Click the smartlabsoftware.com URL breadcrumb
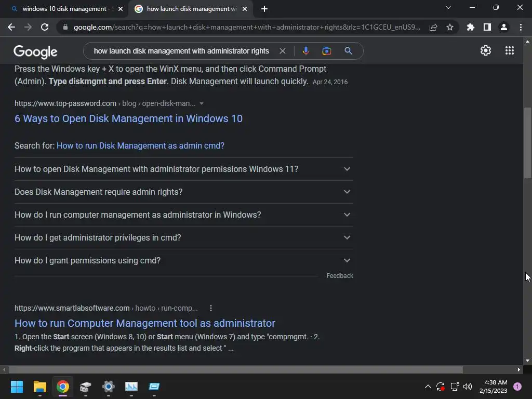 106,308
